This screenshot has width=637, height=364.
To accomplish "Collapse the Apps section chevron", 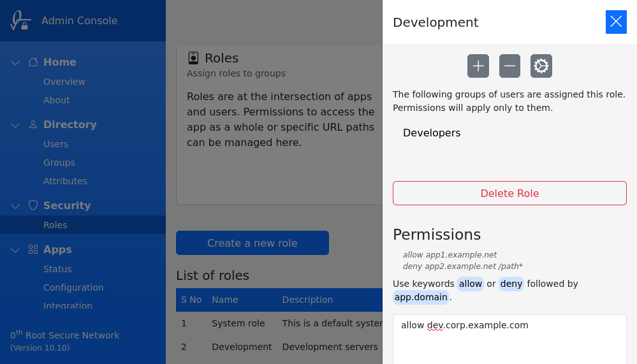I will pyautogui.click(x=15, y=250).
